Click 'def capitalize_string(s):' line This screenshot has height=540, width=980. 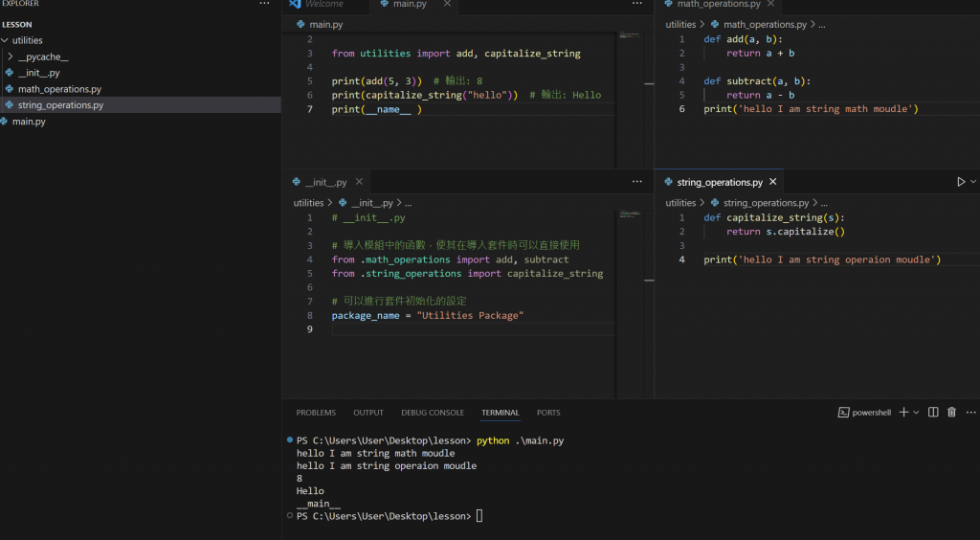pos(774,218)
